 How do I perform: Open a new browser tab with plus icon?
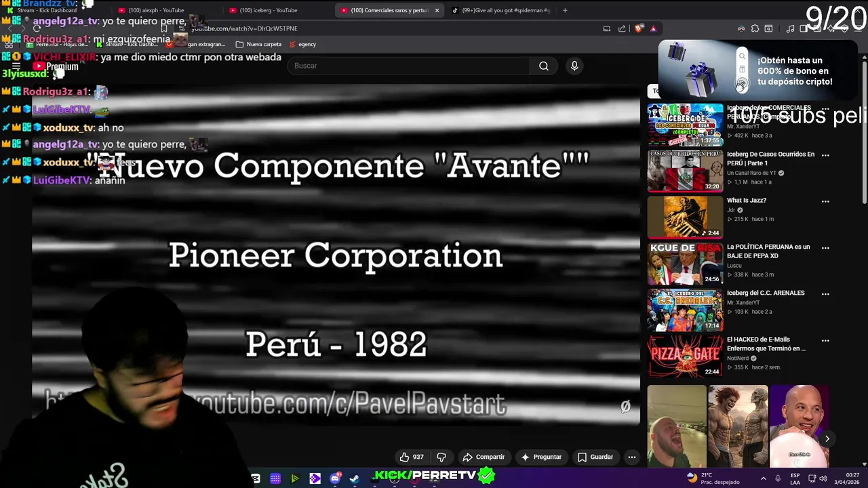(x=565, y=10)
